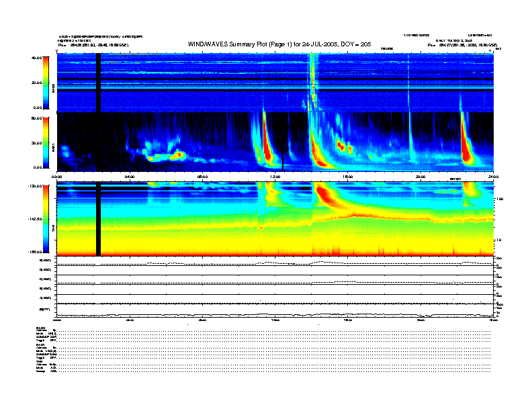Click the -142.50 label on TNR color scale
532x411 pixels.
point(36,219)
